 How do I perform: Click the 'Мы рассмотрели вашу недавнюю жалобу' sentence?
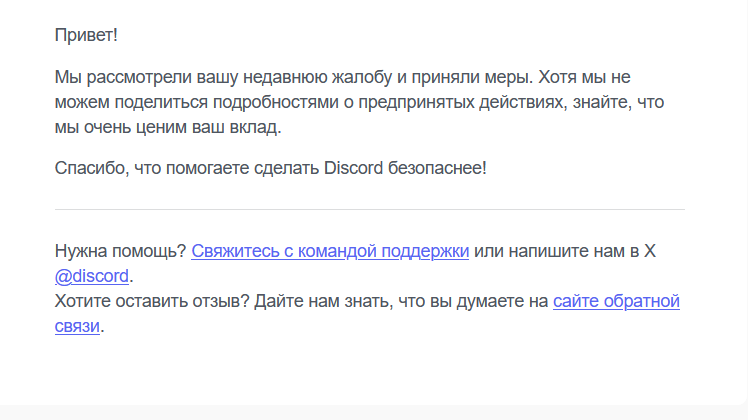pyautogui.click(x=223, y=77)
